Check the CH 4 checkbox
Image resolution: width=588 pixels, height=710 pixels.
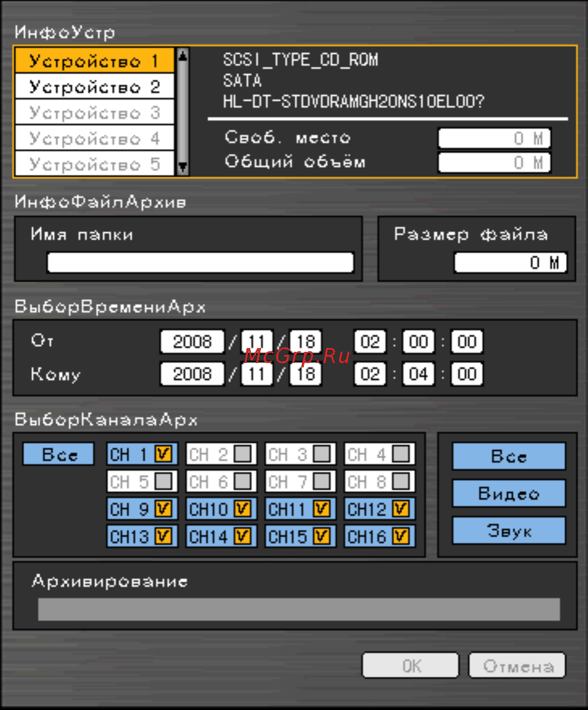point(400,454)
